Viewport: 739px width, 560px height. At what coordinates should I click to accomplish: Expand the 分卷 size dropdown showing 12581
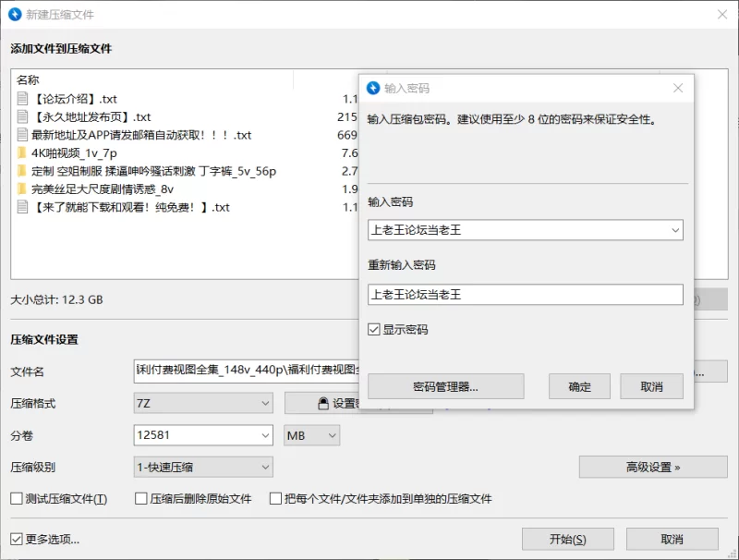[x=265, y=435]
